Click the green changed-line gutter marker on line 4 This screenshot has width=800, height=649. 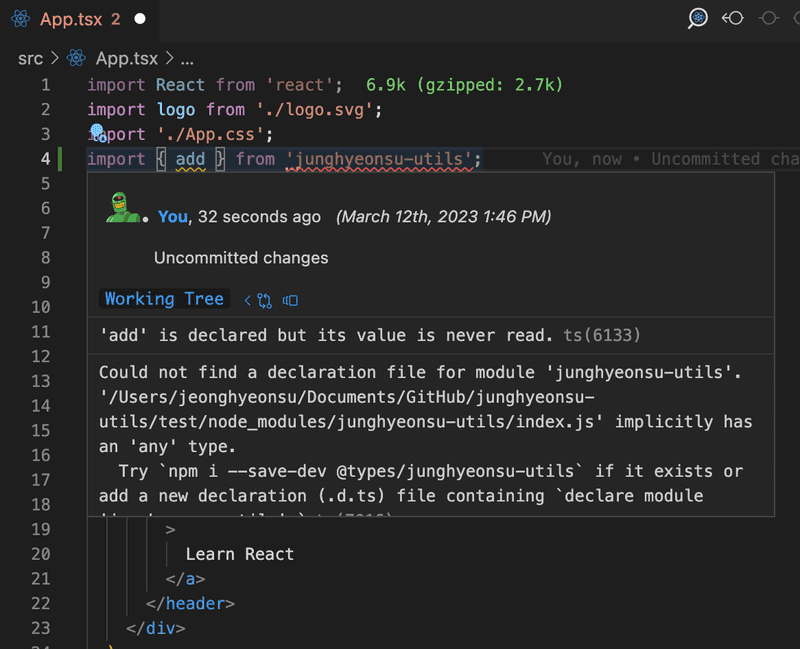(x=60, y=159)
